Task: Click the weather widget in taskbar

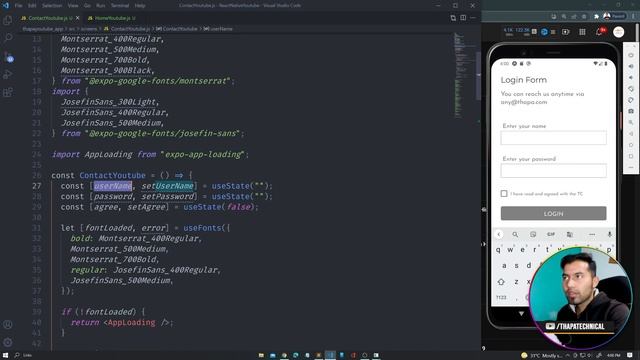Action: [x=542, y=356]
